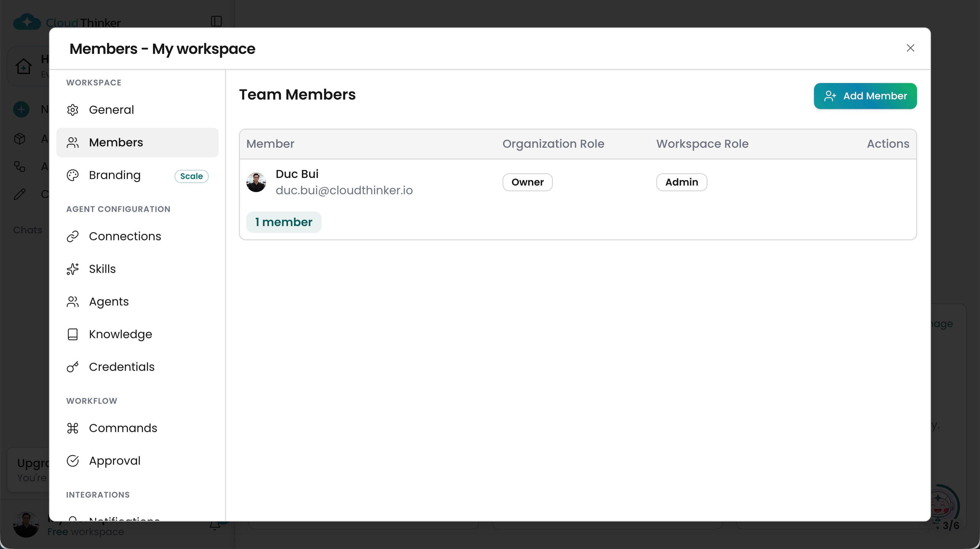Select Members in the settings sidebar

(137, 143)
